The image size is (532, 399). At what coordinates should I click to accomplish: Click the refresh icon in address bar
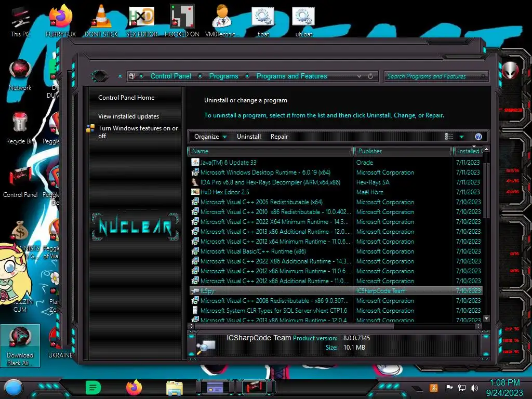[x=370, y=76]
